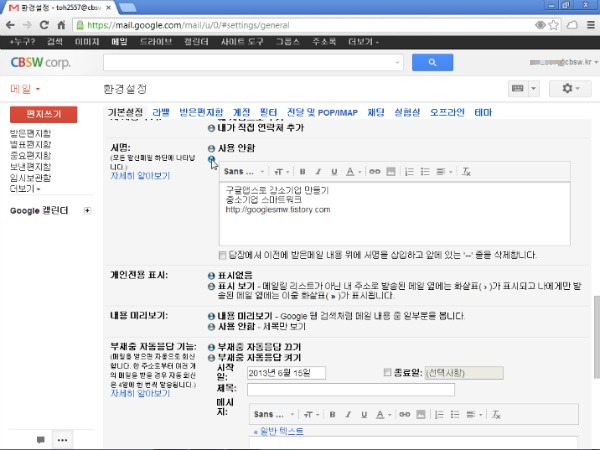
Task: Select the '내가 직접 연락처 추가' radio button
Action: coord(211,128)
